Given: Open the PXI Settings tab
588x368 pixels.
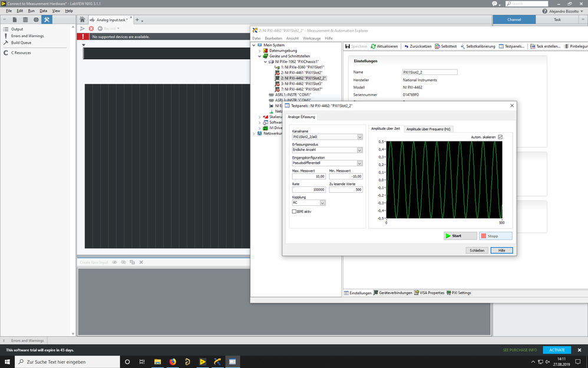Looking at the screenshot, I should coord(459,293).
